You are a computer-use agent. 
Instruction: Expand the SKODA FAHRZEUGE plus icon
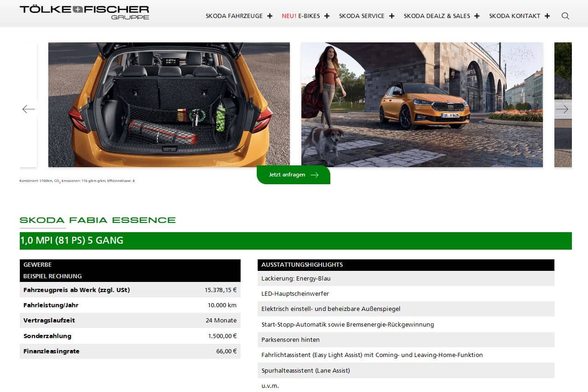point(270,16)
